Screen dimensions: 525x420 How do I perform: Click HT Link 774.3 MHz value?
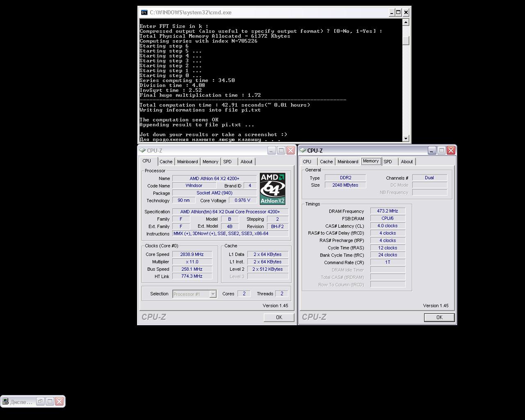tap(192, 276)
